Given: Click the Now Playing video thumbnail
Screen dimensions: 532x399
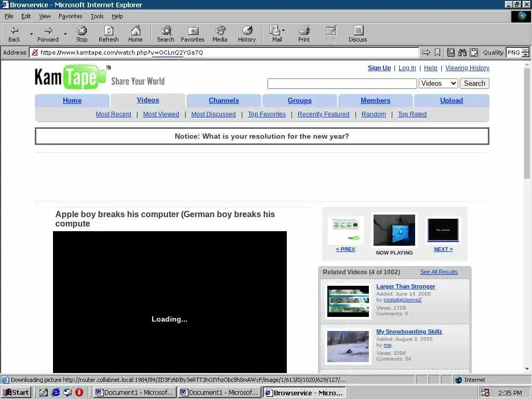Looking at the screenshot, I should click(x=394, y=230).
